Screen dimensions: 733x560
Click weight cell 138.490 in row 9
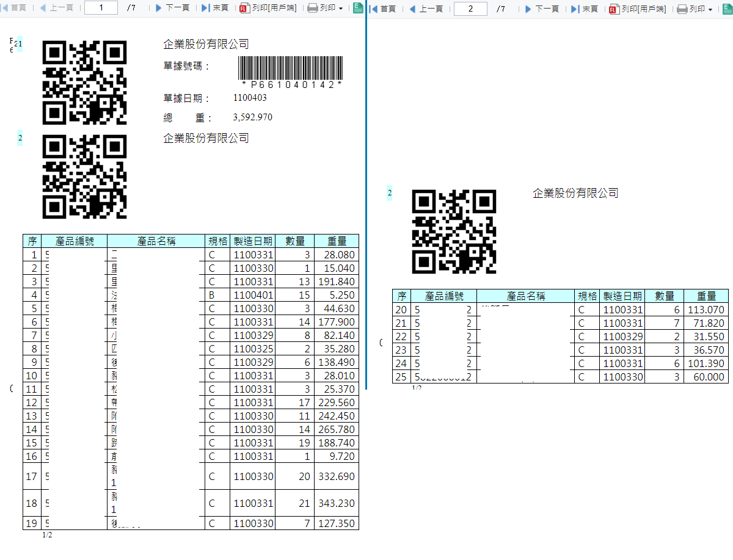pyautogui.click(x=337, y=362)
